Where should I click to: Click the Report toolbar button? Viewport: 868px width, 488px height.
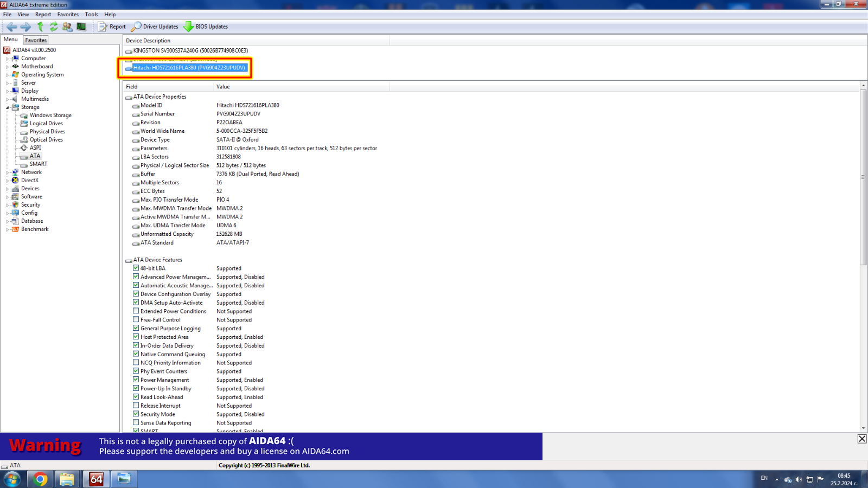[112, 27]
